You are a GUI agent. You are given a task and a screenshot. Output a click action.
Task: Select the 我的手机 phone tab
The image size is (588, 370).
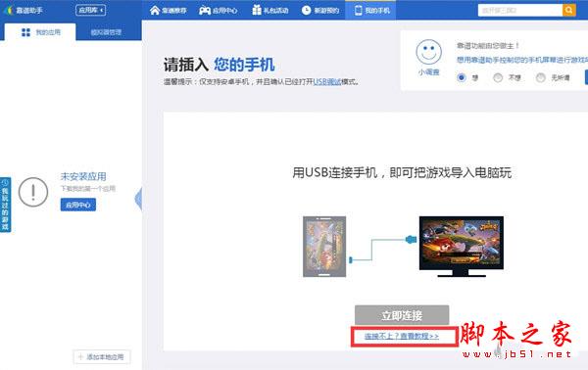click(371, 10)
